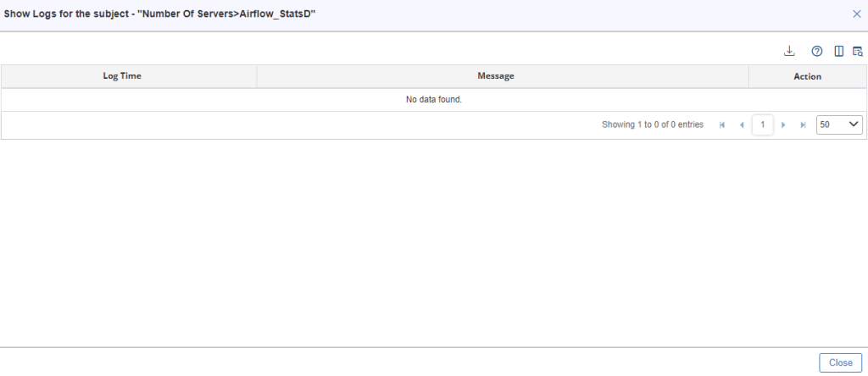The width and height of the screenshot is (868, 376).
Task: Click the Show Logs dialog title text
Action: [159, 14]
